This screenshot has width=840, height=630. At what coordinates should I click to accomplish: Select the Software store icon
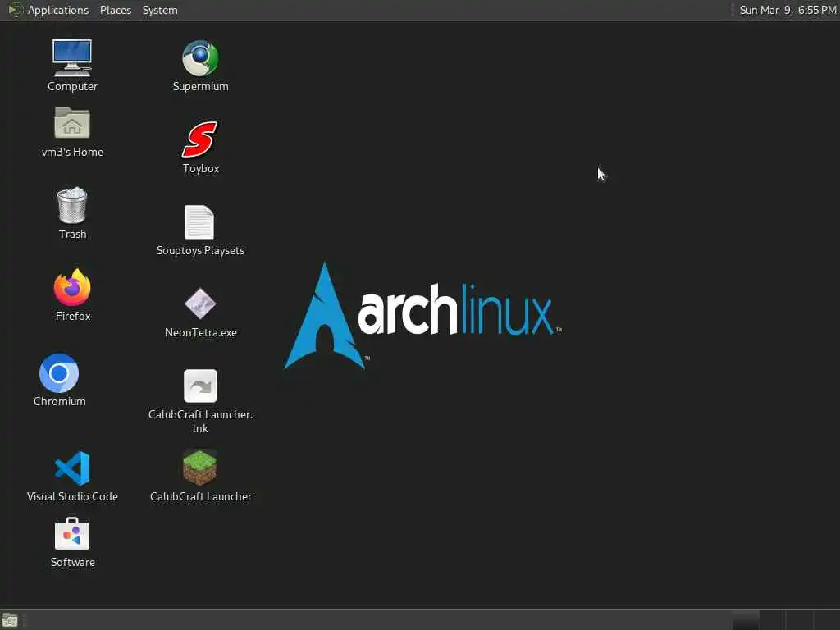click(x=72, y=534)
